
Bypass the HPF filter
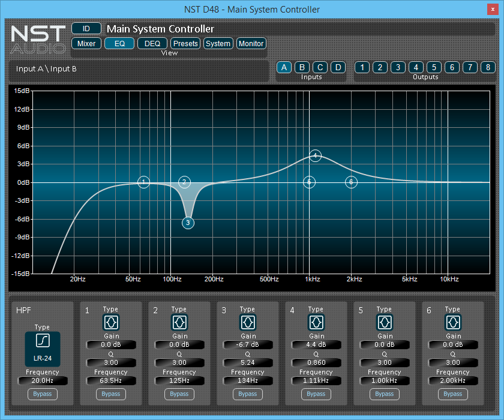coord(43,394)
